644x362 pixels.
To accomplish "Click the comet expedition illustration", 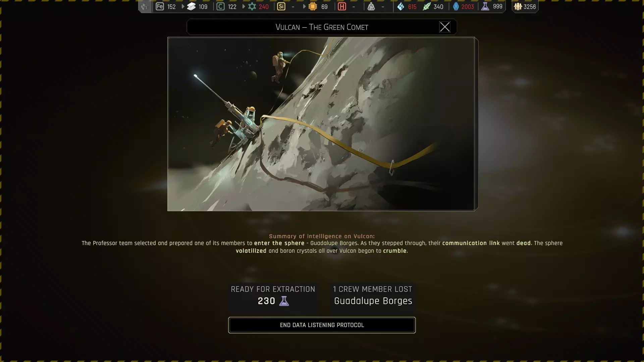I will point(321,124).
